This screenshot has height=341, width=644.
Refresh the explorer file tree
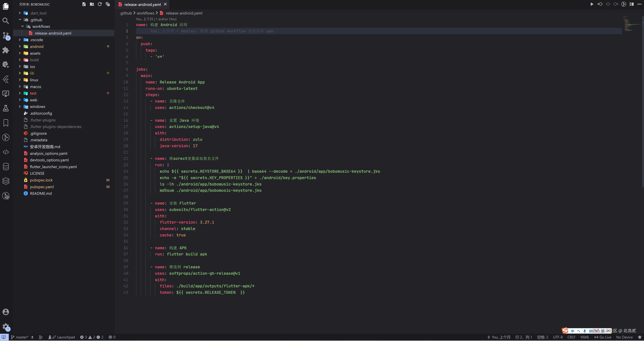click(100, 4)
